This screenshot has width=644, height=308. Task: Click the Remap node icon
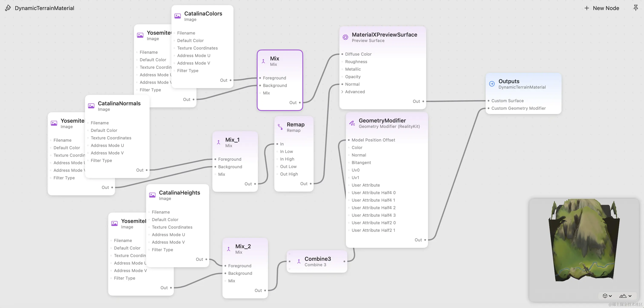(280, 127)
